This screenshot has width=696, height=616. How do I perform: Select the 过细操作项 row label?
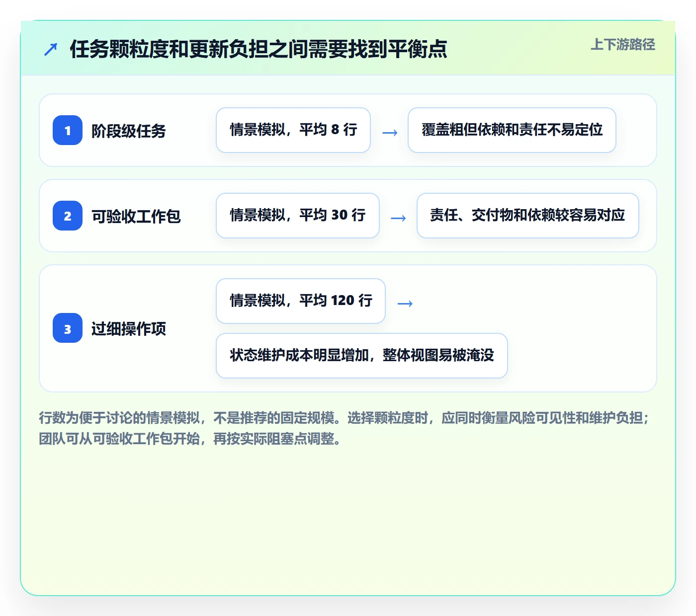click(x=129, y=328)
